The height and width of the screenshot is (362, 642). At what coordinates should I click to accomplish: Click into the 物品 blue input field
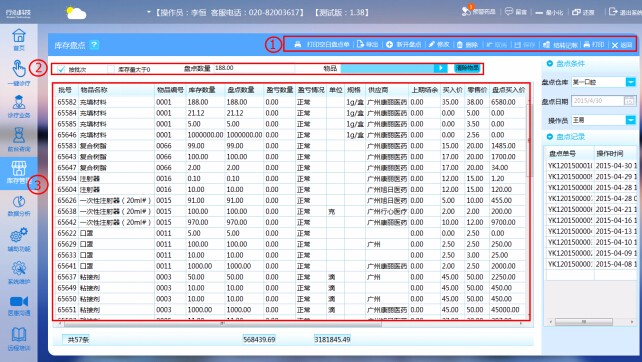click(387, 68)
